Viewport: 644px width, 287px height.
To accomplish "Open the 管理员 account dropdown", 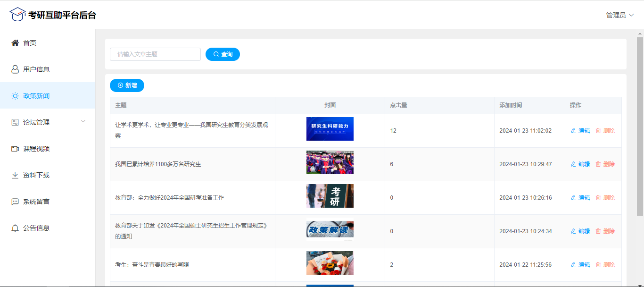I will [619, 15].
